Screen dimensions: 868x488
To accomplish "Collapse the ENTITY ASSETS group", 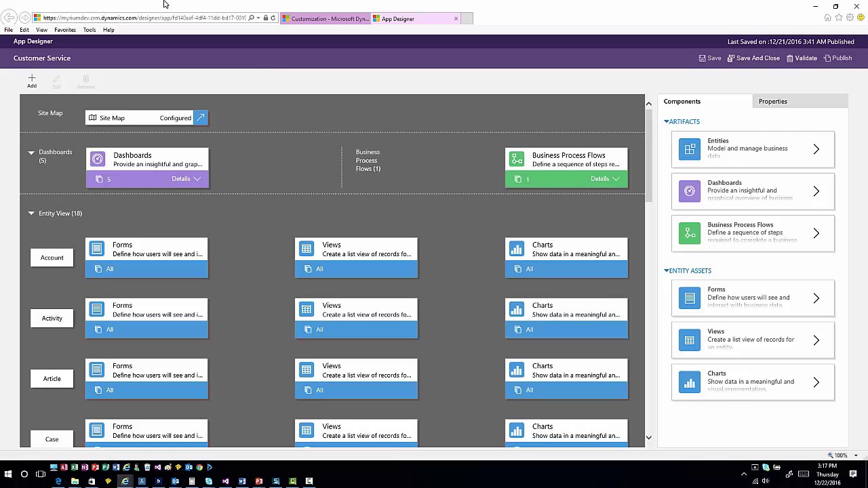I will [667, 271].
